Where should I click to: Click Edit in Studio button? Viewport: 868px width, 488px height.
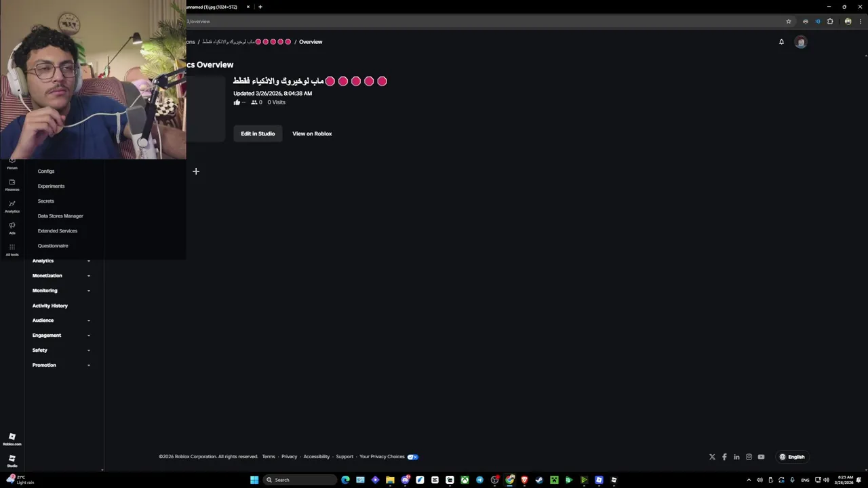pos(258,134)
